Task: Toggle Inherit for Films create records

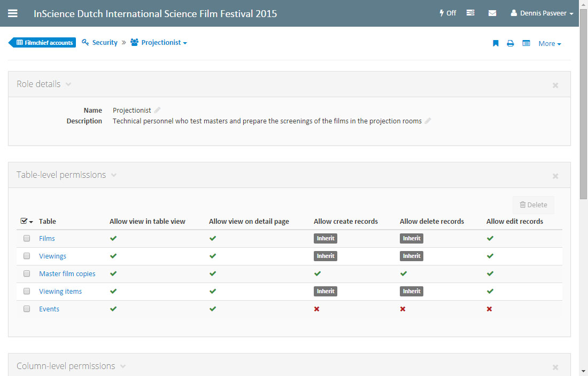Action: pos(325,239)
